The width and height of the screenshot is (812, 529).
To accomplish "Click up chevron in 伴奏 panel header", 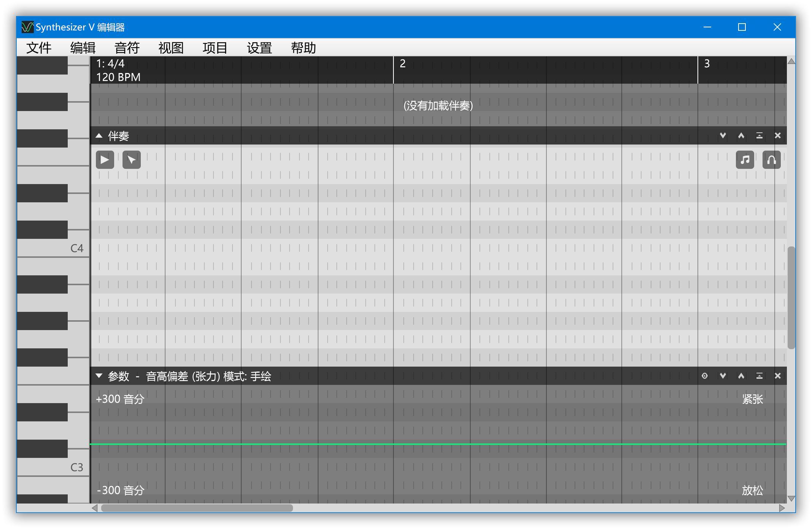I will click(741, 136).
